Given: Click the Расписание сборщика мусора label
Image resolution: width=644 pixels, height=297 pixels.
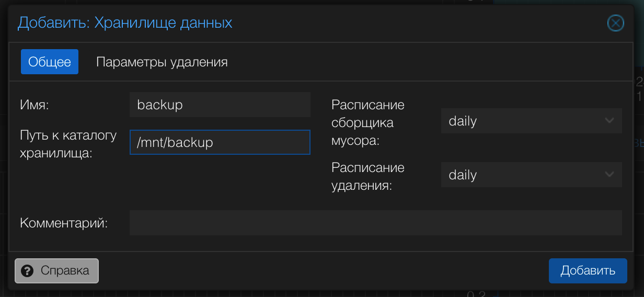Looking at the screenshot, I should tap(368, 123).
